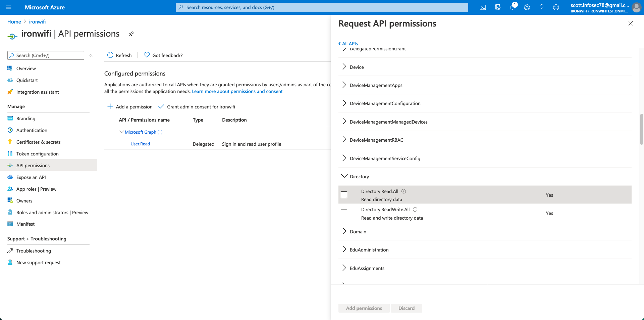Click Grant admin consent for ironwifi
The image size is (644, 320).
pyautogui.click(x=201, y=107)
